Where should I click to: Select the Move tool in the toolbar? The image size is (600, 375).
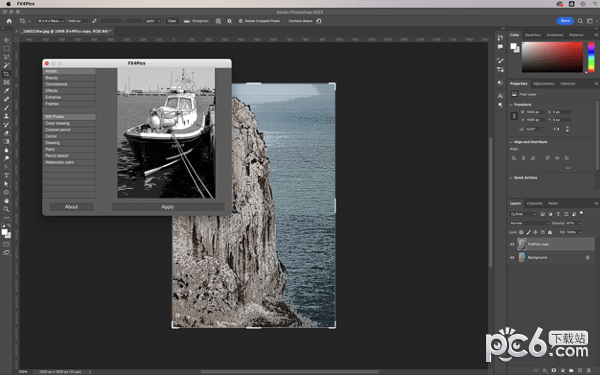pyautogui.click(x=7, y=40)
